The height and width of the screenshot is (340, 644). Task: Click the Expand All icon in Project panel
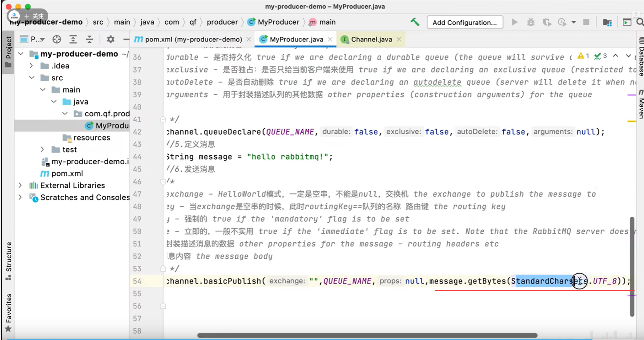[73, 39]
